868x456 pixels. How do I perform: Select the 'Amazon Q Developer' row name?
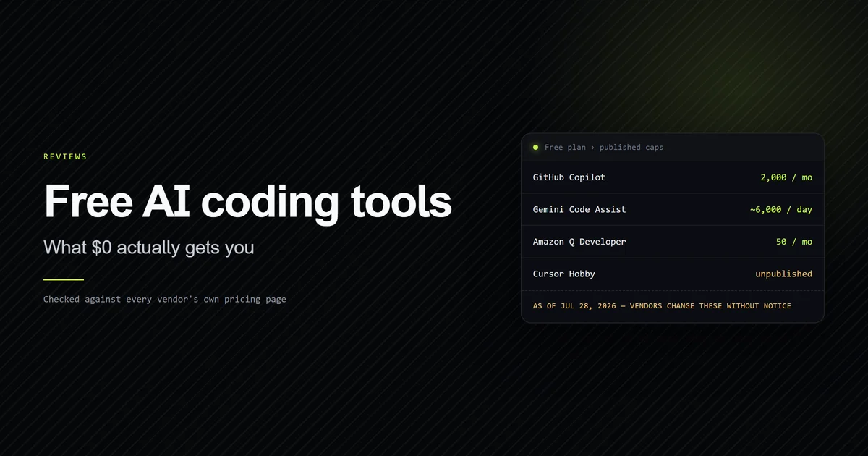coord(579,242)
